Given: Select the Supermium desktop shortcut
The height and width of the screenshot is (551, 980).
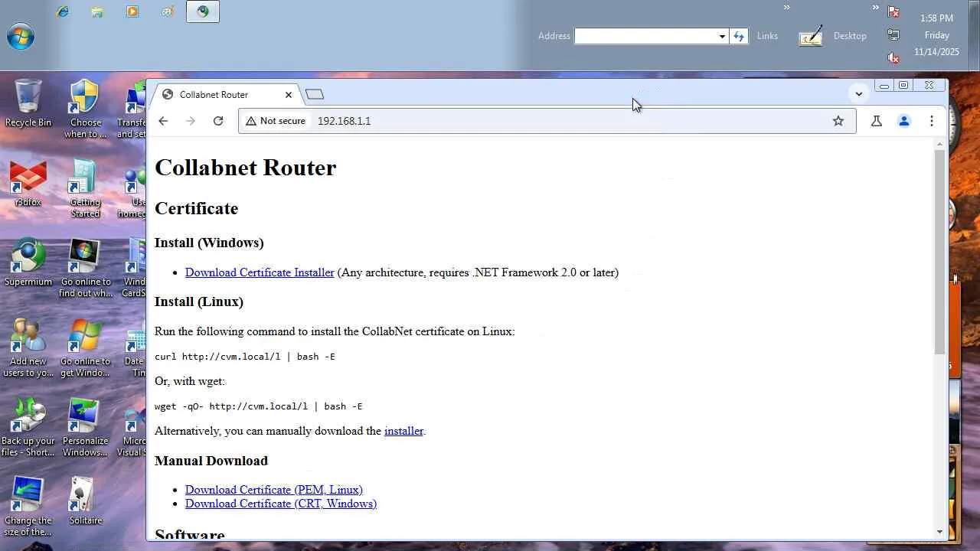Looking at the screenshot, I should click(28, 263).
